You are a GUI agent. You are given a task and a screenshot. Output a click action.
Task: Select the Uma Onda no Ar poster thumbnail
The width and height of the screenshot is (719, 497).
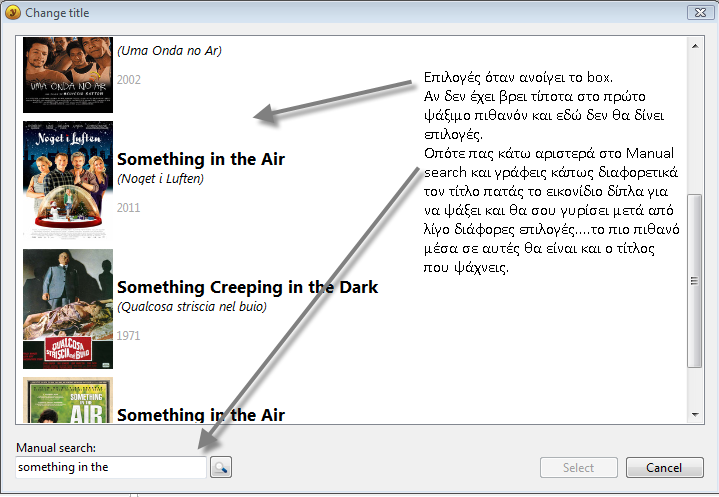click(x=68, y=75)
